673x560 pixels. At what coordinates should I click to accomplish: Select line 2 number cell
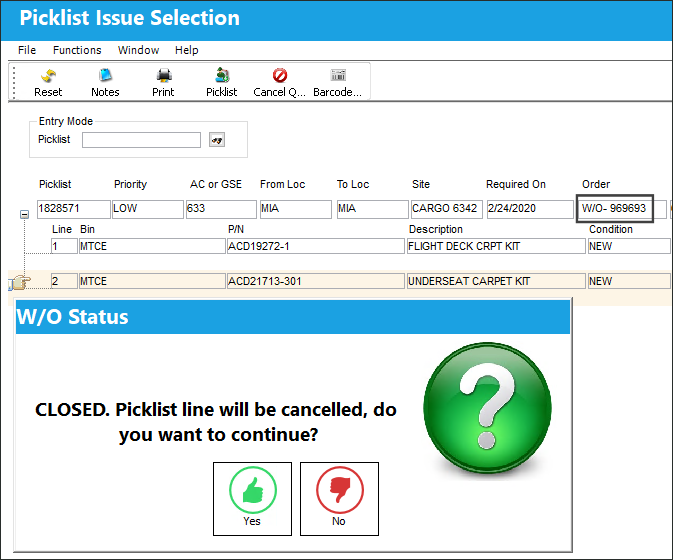pyautogui.click(x=64, y=281)
